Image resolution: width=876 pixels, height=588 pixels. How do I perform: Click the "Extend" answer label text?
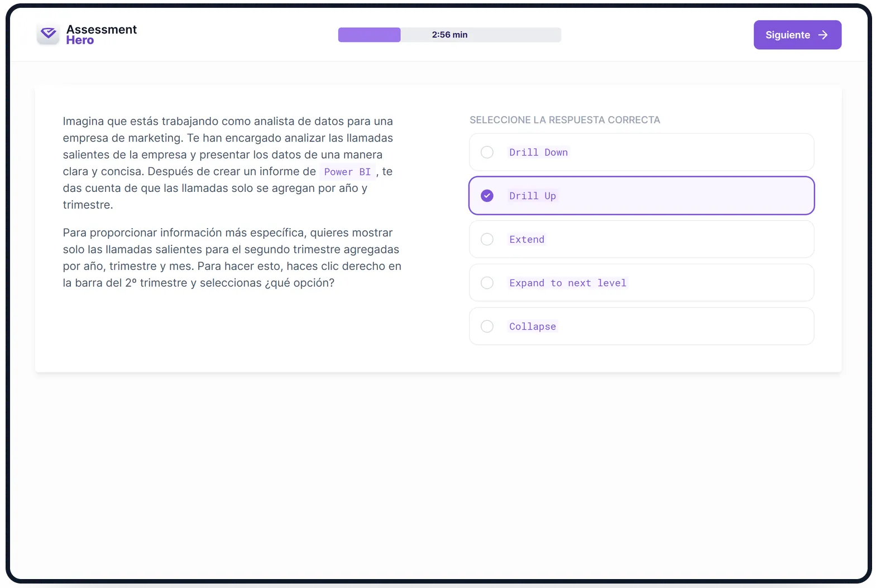point(526,239)
